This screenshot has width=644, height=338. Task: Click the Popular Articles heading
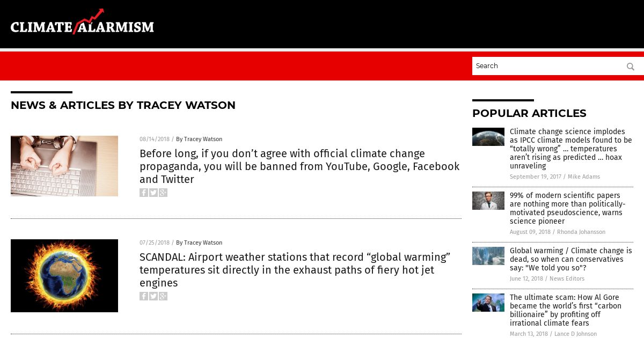coord(529,113)
